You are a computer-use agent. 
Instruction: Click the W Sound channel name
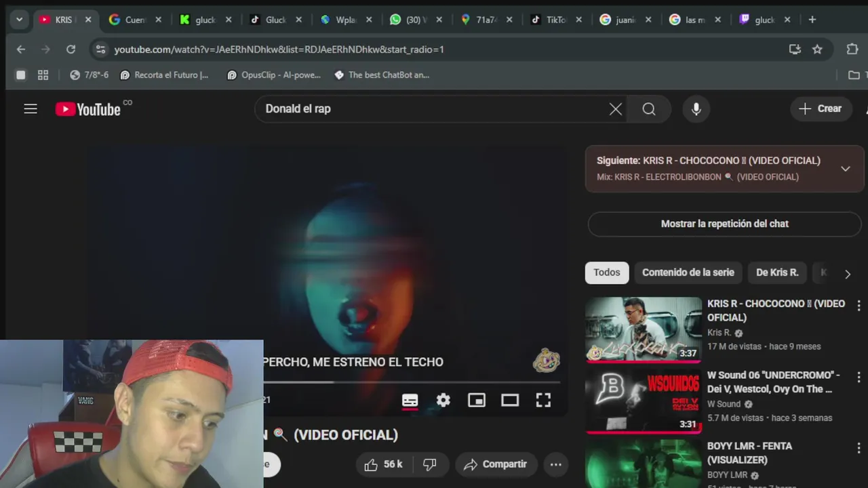click(x=724, y=404)
